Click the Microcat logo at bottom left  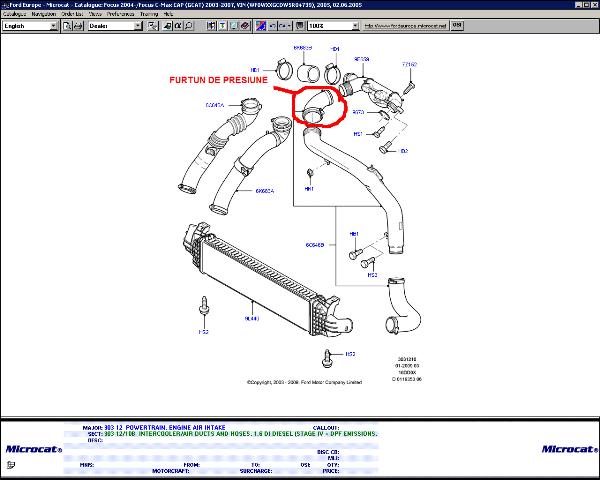tap(33, 449)
